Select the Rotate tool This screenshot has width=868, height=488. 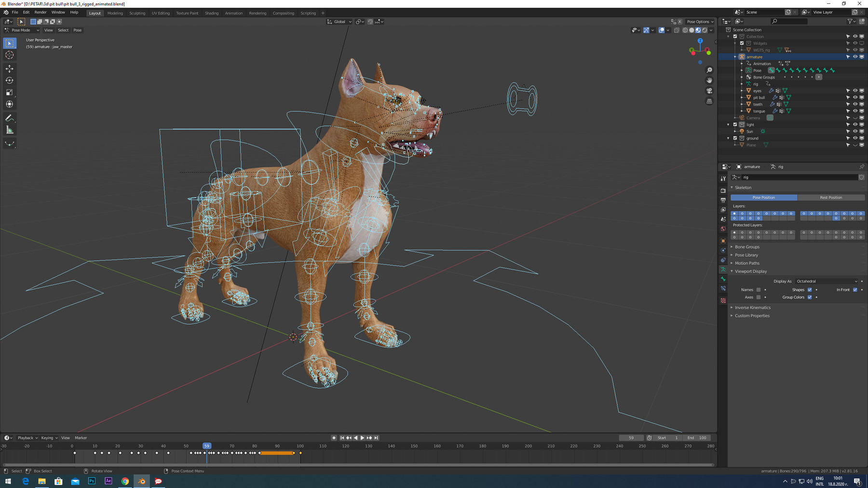10,80
